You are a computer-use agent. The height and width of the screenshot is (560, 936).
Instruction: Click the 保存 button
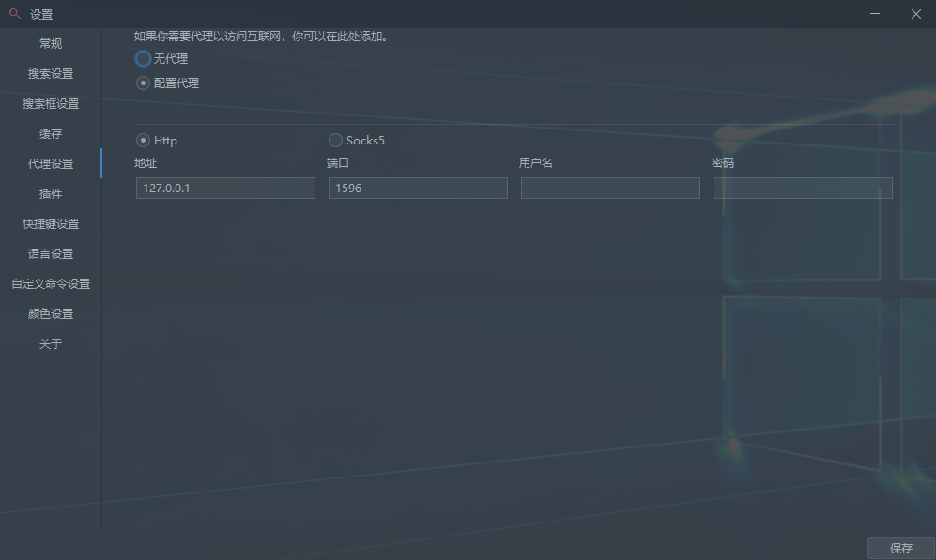(x=900, y=548)
